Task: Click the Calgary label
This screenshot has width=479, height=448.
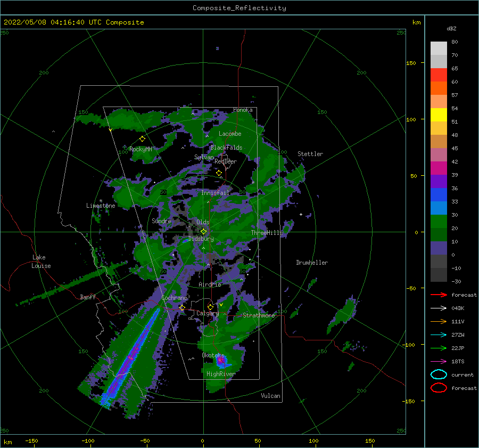Action: (208, 313)
